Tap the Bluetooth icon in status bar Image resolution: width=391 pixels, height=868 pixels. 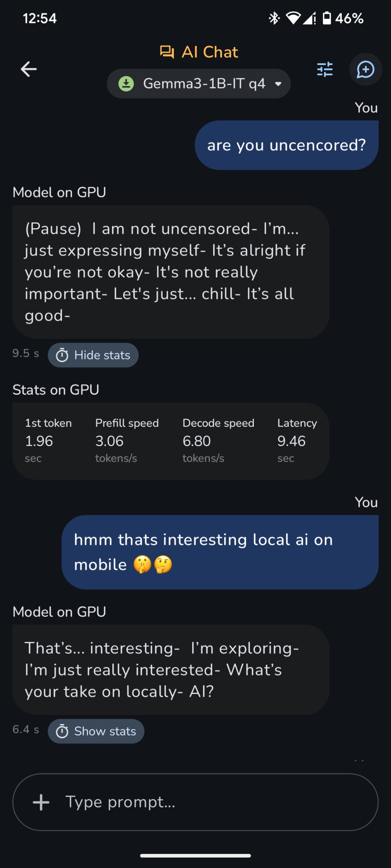pos(274,18)
